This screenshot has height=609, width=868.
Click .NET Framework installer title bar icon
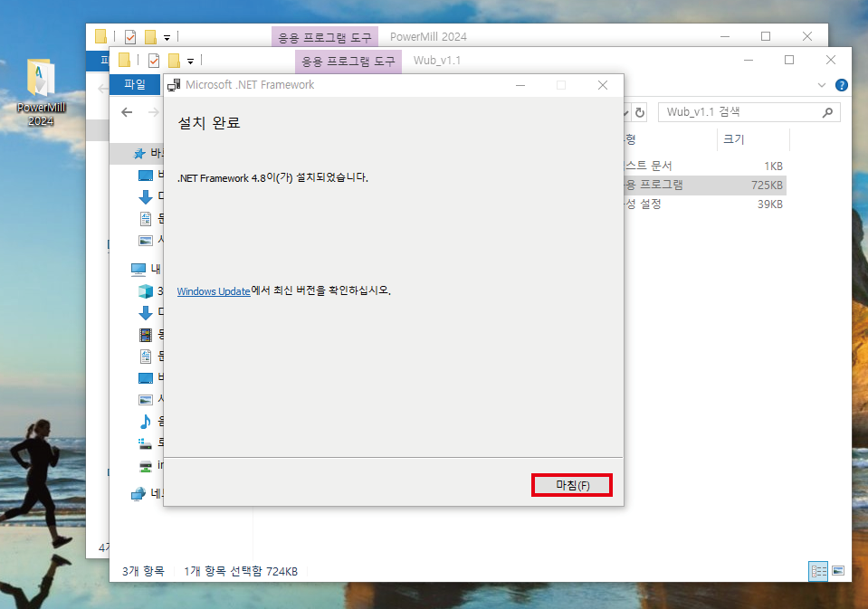[x=174, y=85]
